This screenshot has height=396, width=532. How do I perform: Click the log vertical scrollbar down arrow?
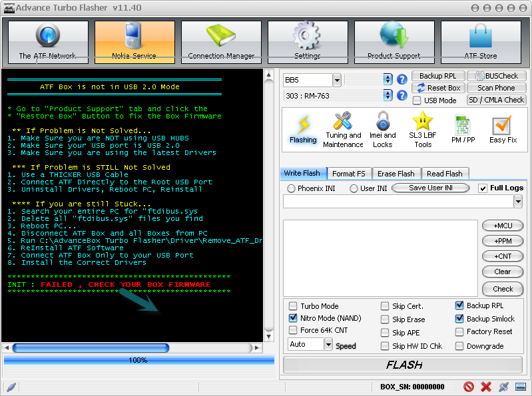pos(269,337)
